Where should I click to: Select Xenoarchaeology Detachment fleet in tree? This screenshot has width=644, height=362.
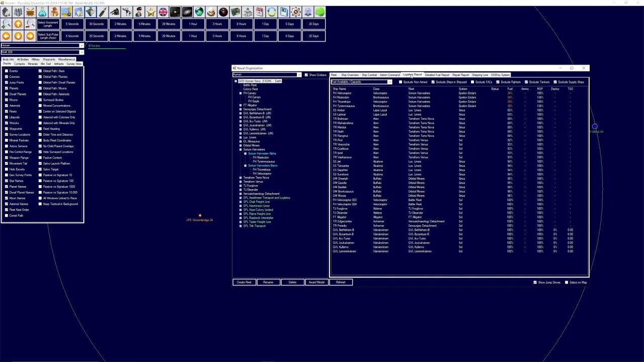[x=261, y=194]
